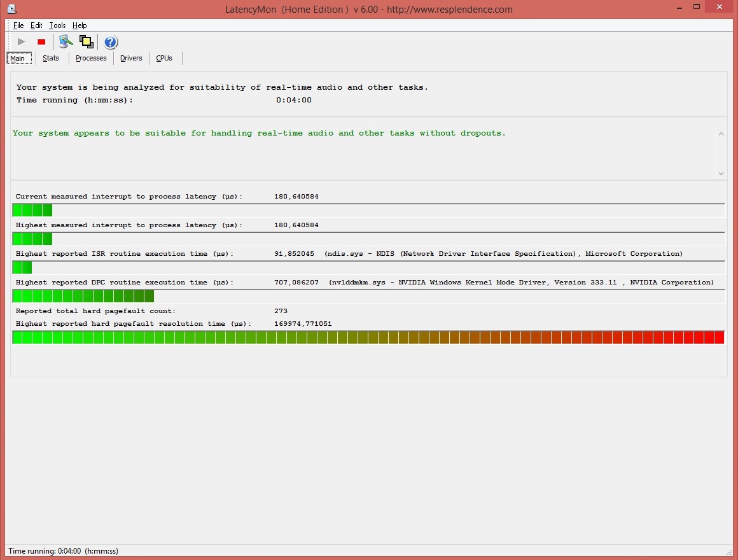
Task: Open the options icon in the toolbar
Action: pyautogui.click(x=66, y=42)
